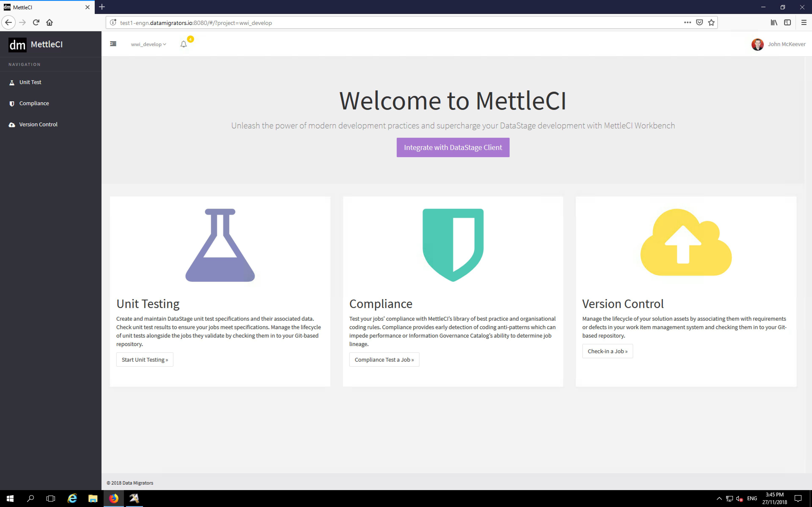The image size is (812, 507).
Task: Bookmark page with star icon
Action: (711, 23)
